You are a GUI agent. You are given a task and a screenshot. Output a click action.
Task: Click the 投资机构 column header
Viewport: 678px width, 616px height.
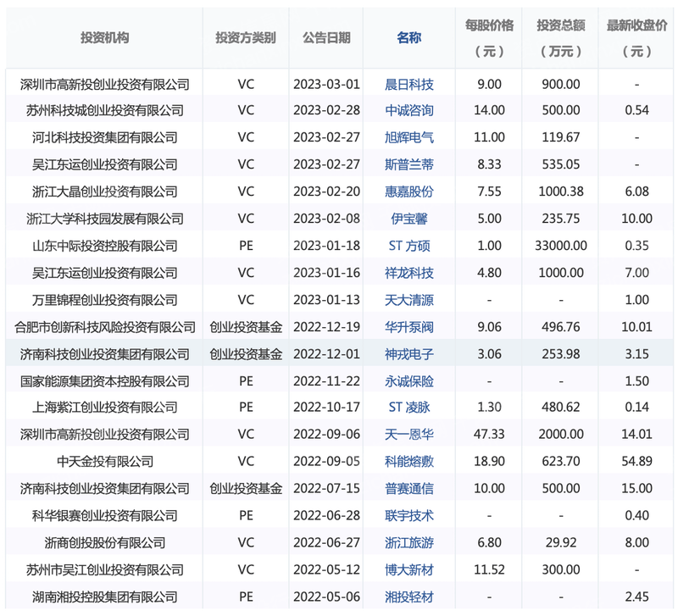[104, 38]
